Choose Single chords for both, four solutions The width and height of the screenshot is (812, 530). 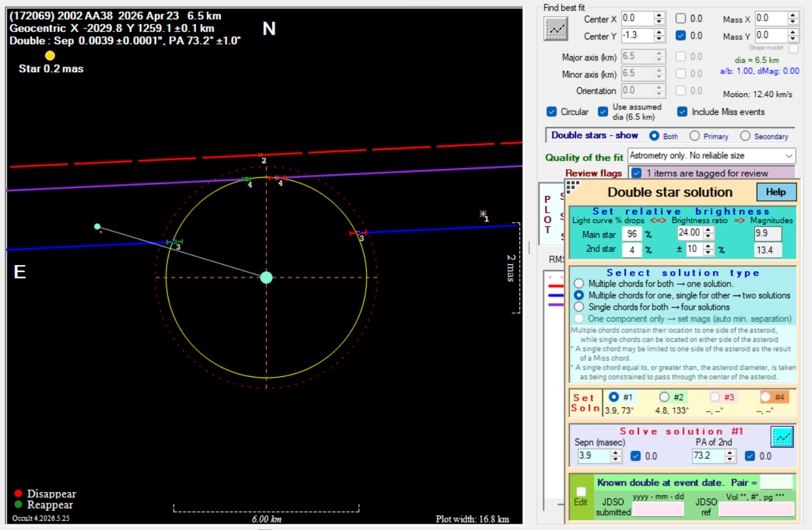pyautogui.click(x=579, y=307)
